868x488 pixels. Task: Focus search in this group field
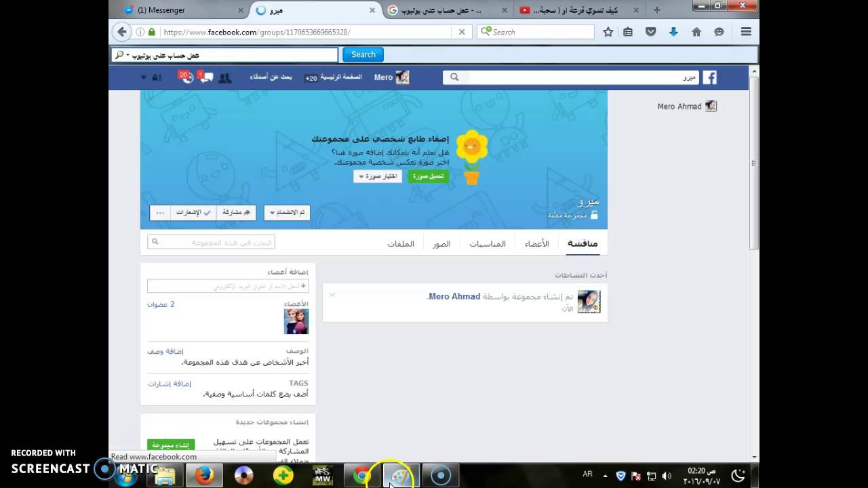(211, 242)
